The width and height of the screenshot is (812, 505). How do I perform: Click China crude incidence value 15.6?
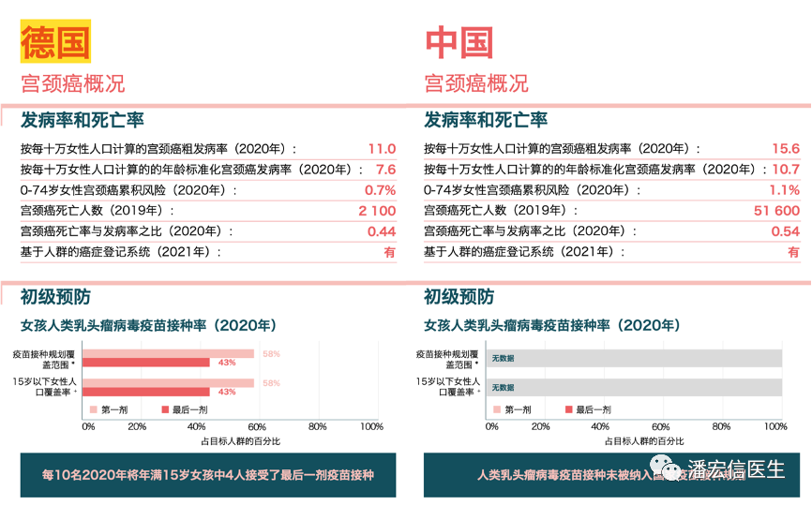pyautogui.click(x=786, y=149)
